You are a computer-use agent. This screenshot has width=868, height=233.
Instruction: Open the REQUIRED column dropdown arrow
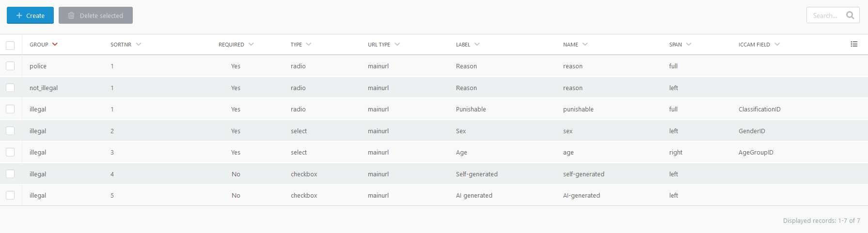point(251,44)
